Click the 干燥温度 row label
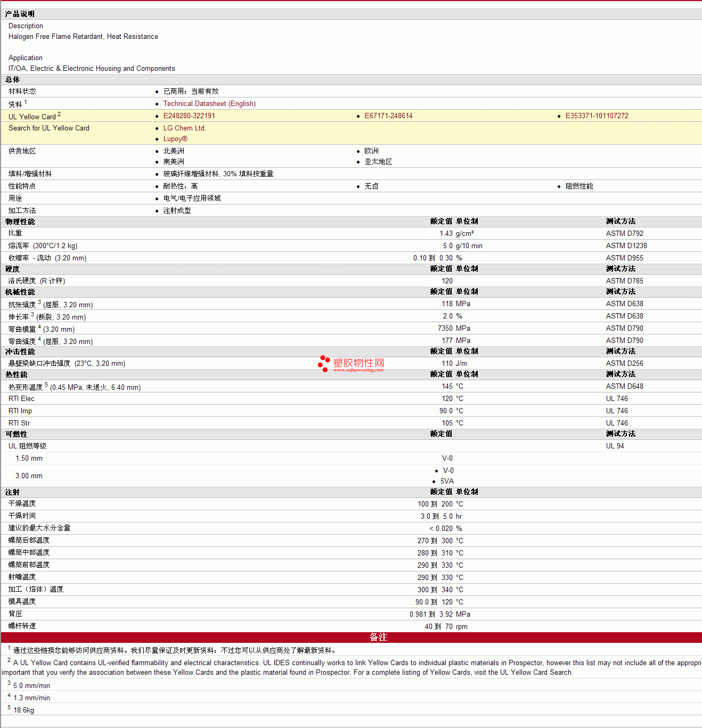Screen dimensions: 702x728 click(x=22, y=504)
